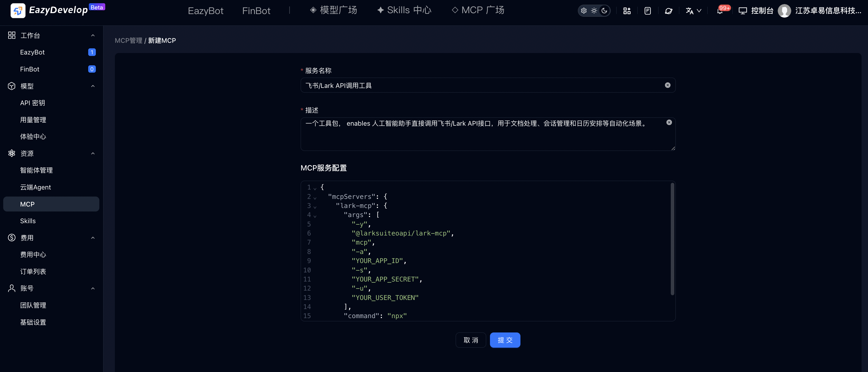Open FinBot in the sidebar
Viewport: 868px width, 372px height.
[30, 69]
